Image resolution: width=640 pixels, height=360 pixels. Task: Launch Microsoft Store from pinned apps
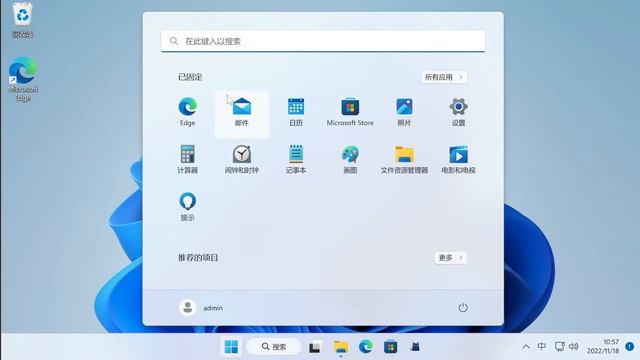[350, 112]
